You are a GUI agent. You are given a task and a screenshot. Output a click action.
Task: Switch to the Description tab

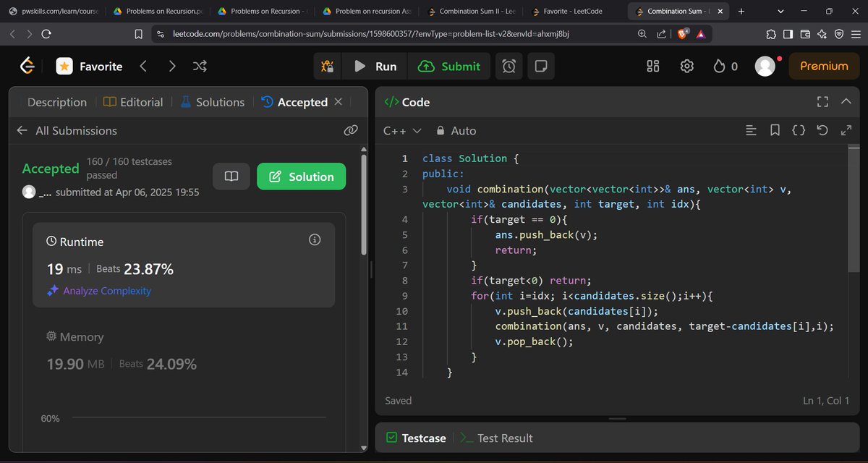[x=57, y=103]
